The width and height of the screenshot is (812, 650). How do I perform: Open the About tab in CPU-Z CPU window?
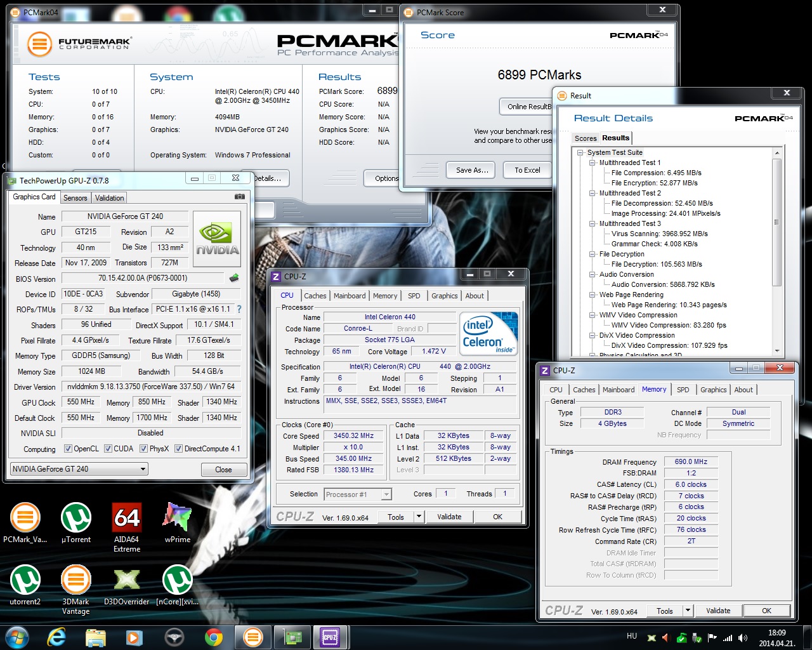click(475, 296)
